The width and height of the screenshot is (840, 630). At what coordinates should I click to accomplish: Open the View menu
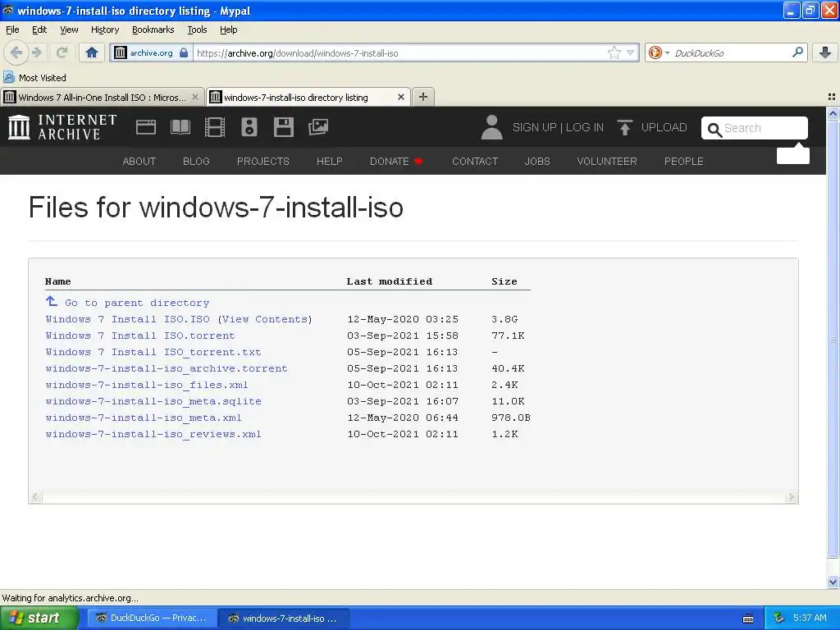click(69, 30)
